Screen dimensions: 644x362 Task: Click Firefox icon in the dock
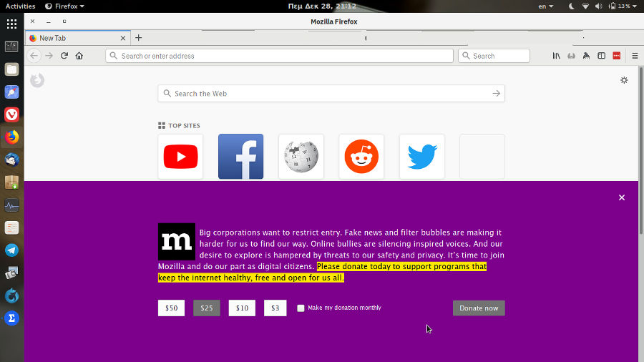coord(12,137)
